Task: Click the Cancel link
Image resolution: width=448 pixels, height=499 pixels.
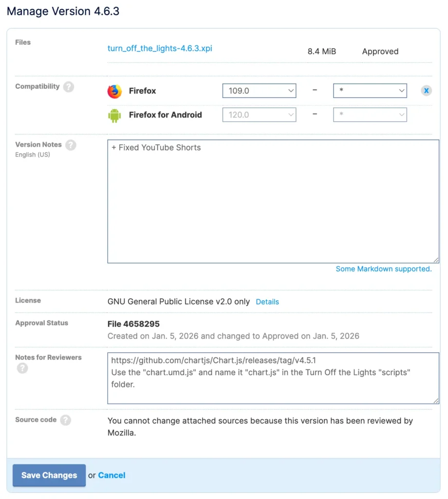Action: pos(112,475)
